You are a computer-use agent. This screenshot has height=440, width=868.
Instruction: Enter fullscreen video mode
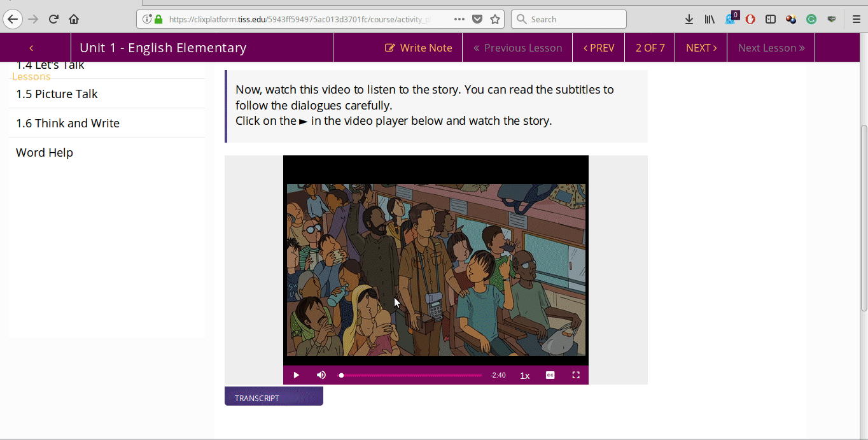pos(576,375)
